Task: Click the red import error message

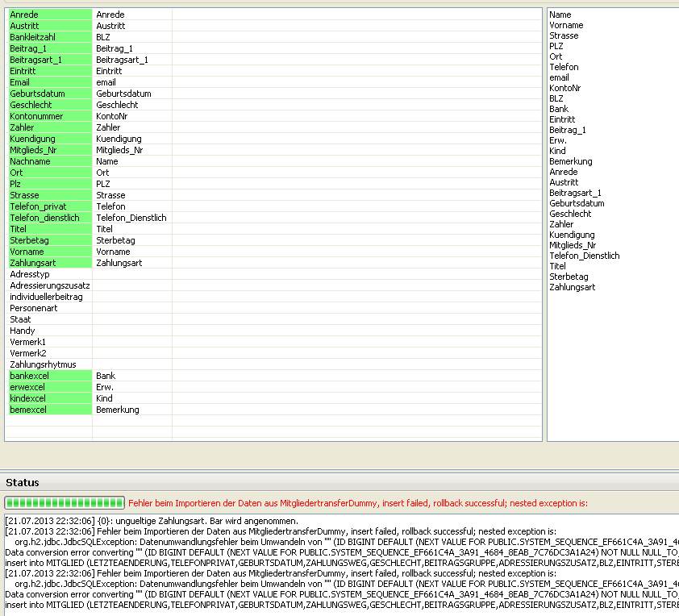Action: [x=358, y=503]
